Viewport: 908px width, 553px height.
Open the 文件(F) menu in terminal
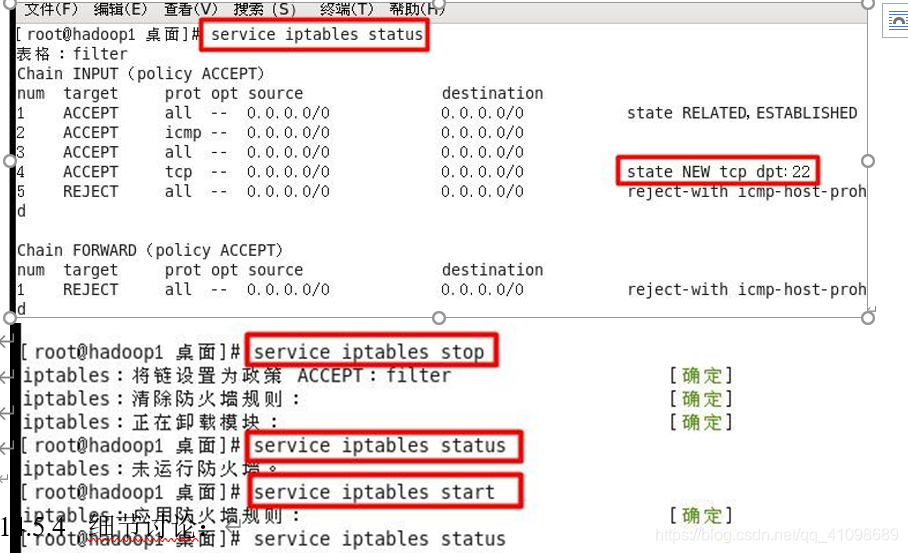click(51, 9)
